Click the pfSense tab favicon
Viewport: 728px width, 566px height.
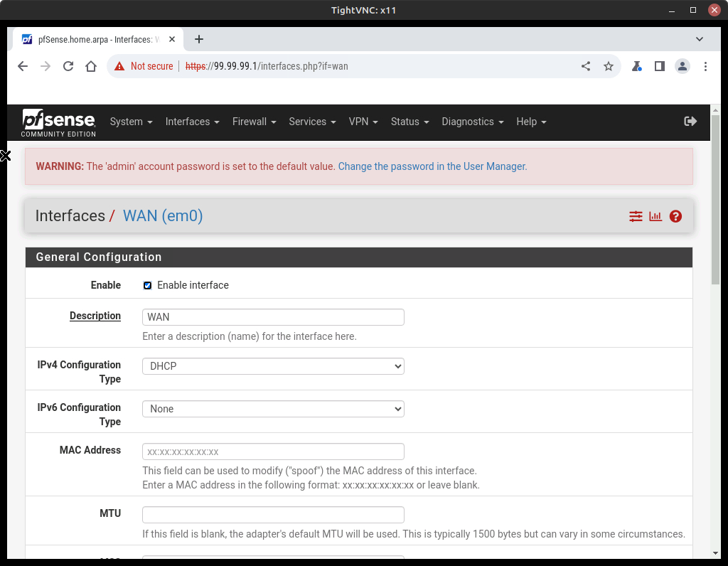pos(28,40)
